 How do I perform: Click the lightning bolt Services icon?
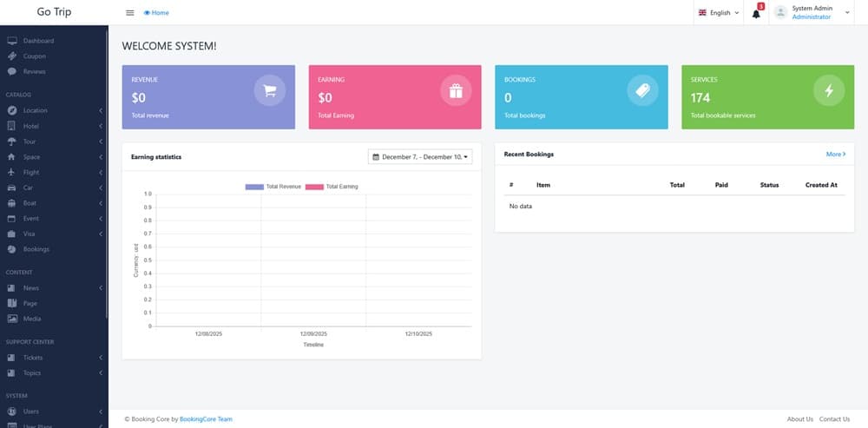[829, 91]
